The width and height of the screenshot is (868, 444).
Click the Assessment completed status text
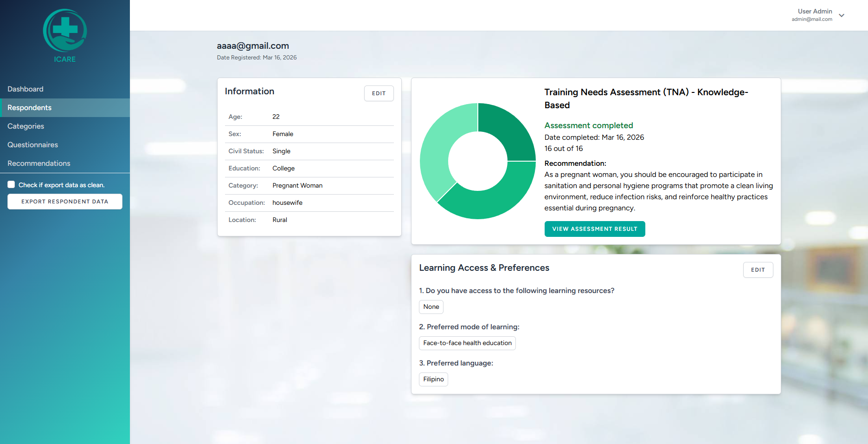pos(588,125)
